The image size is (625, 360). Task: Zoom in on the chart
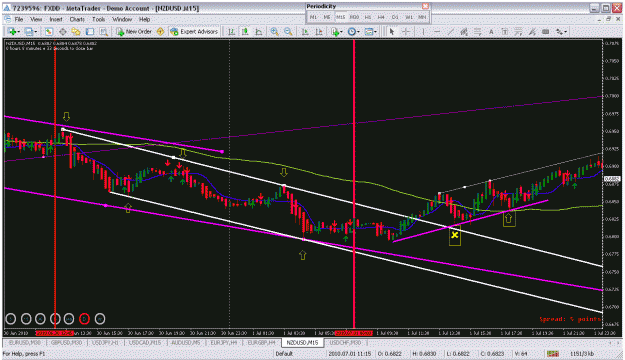click(274, 31)
